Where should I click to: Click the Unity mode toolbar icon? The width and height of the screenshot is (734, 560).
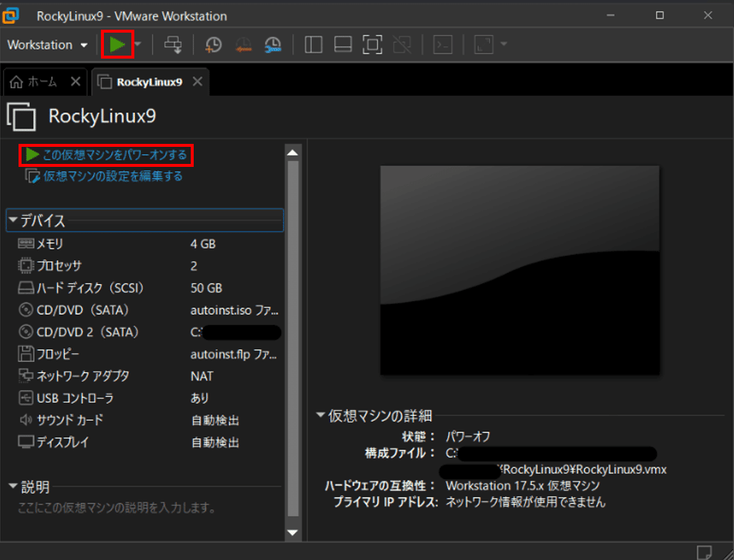[402, 45]
